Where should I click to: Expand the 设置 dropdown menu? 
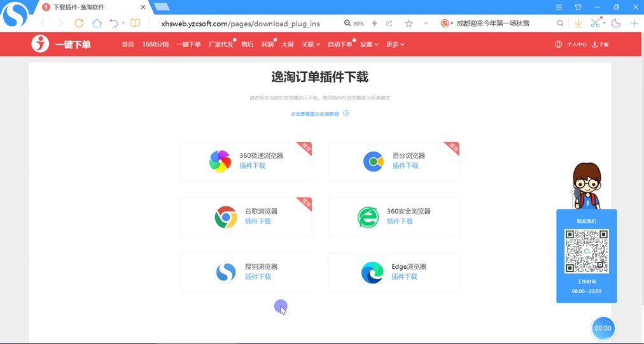tap(369, 45)
